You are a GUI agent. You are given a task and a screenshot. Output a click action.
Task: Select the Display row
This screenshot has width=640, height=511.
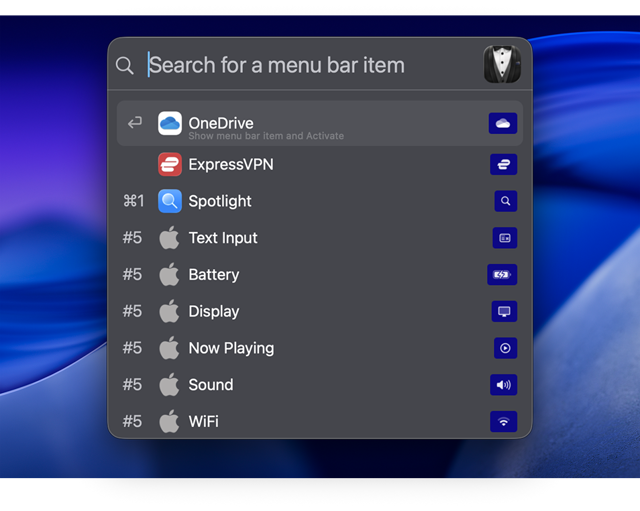pos(320,311)
